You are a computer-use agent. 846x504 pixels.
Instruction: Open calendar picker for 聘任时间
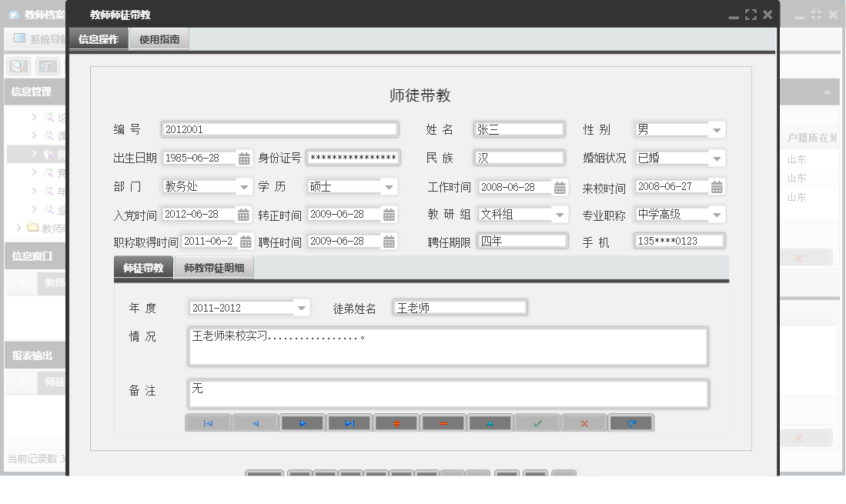click(x=389, y=242)
